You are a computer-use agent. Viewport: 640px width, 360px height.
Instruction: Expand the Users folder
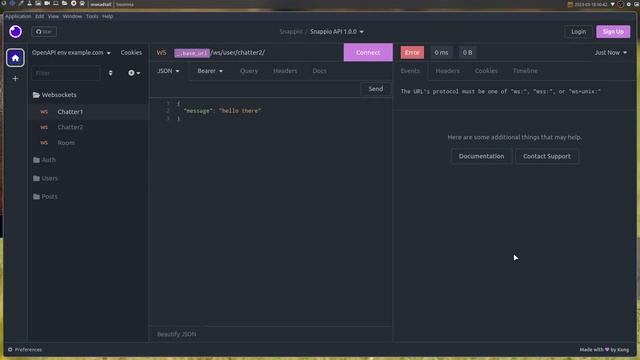(49, 178)
